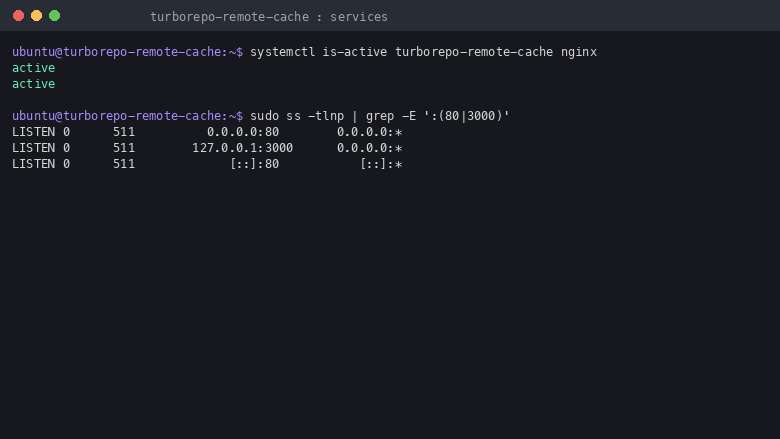Click the 'systemctl is-active turborepo-remote-cache nginx' command

[x=423, y=52]
